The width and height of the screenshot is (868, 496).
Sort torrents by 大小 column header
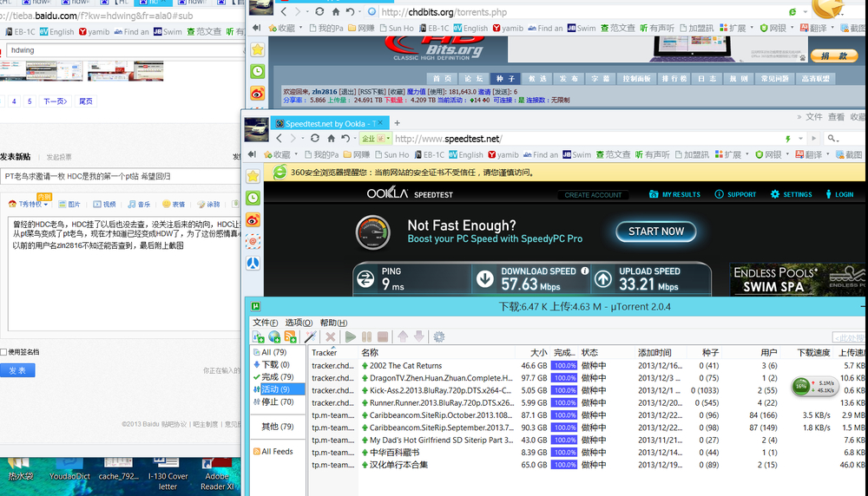[538, 353]
